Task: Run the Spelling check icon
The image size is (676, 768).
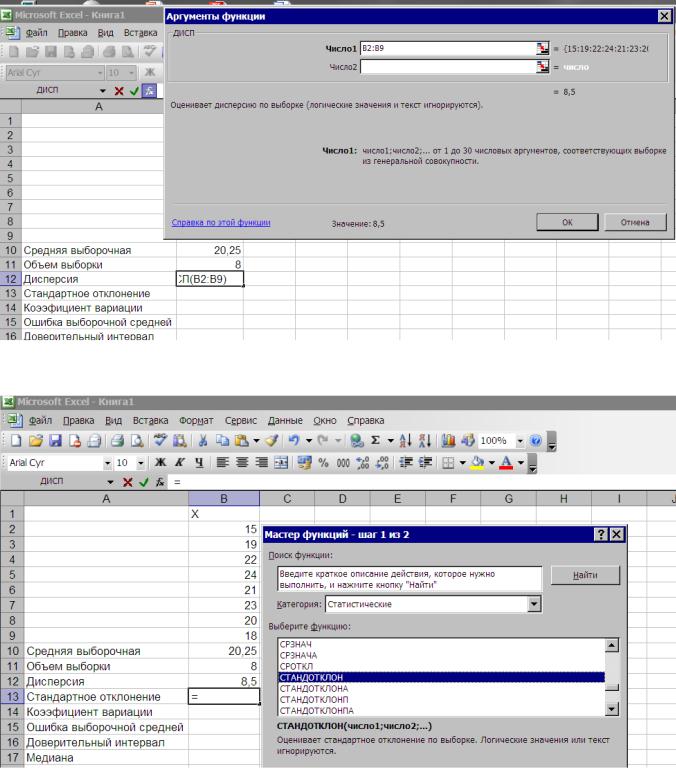Action: point(160,440)
